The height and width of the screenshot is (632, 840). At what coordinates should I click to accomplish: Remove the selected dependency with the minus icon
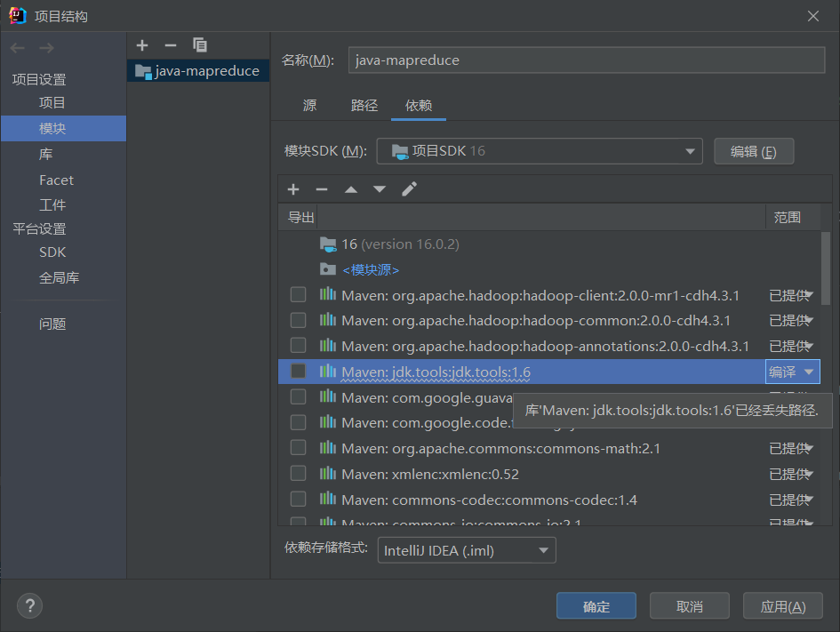(x=322, y=189)
